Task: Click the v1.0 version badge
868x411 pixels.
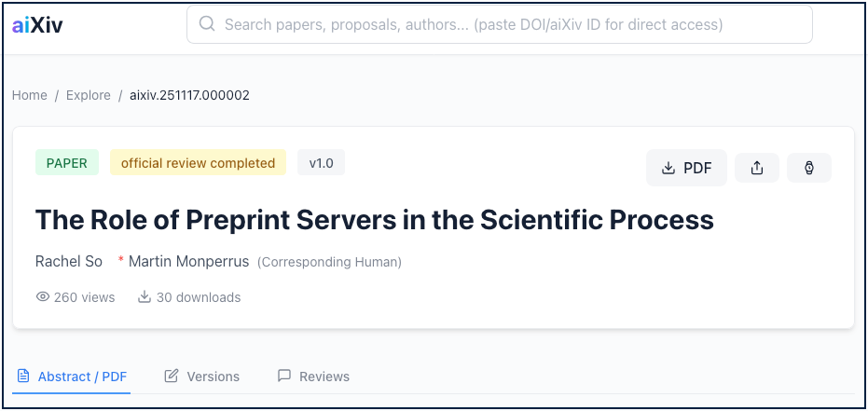Action: (x=321, y=163)
